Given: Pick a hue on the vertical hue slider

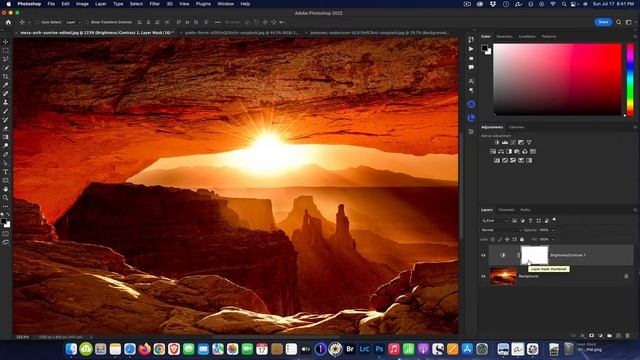Looking at the screenshot, I should coord(630,79).
